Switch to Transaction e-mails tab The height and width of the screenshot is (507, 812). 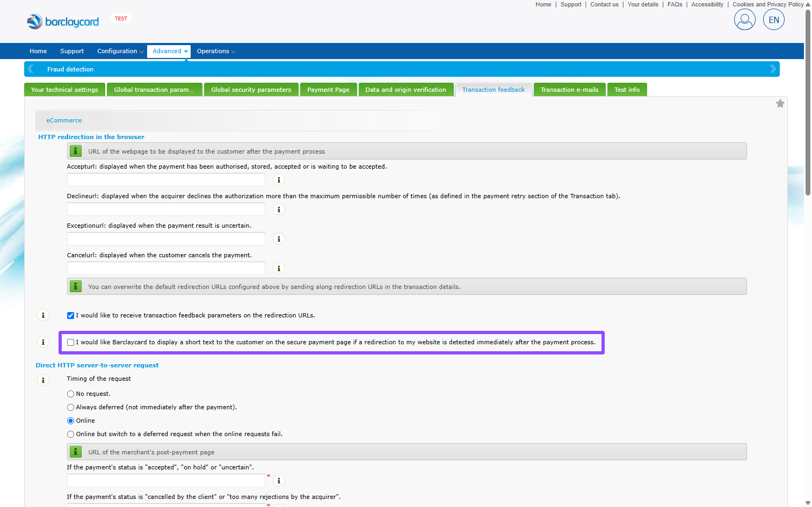click(x=569, y=90)
